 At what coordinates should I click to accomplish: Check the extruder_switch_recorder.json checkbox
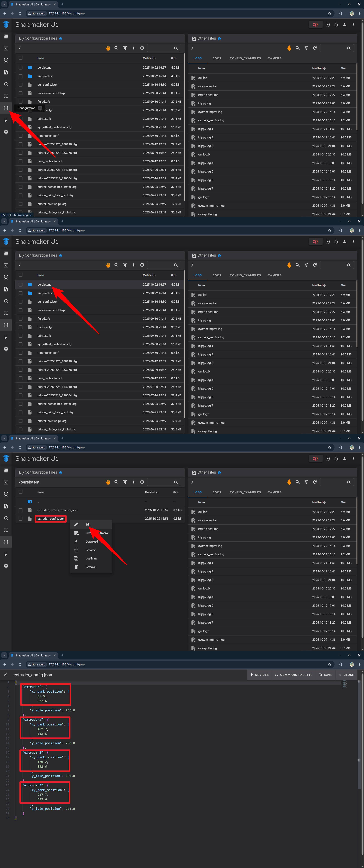pos(21,510)
